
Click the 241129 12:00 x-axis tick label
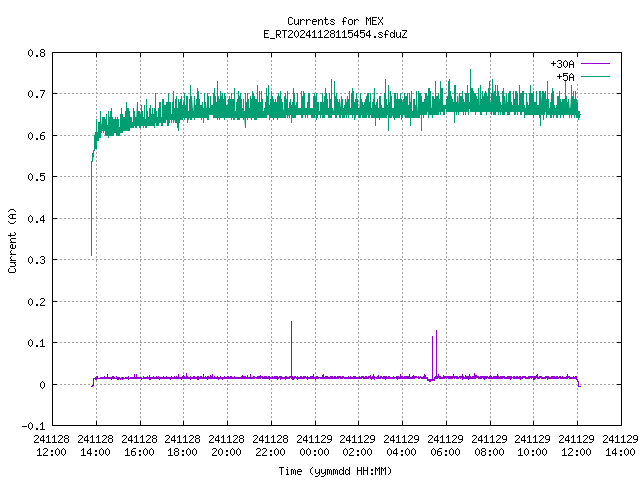click(x=577, y=445)
